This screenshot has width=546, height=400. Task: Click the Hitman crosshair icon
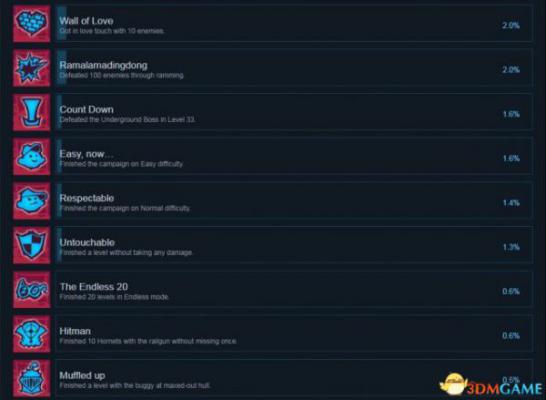coord(31,334)
